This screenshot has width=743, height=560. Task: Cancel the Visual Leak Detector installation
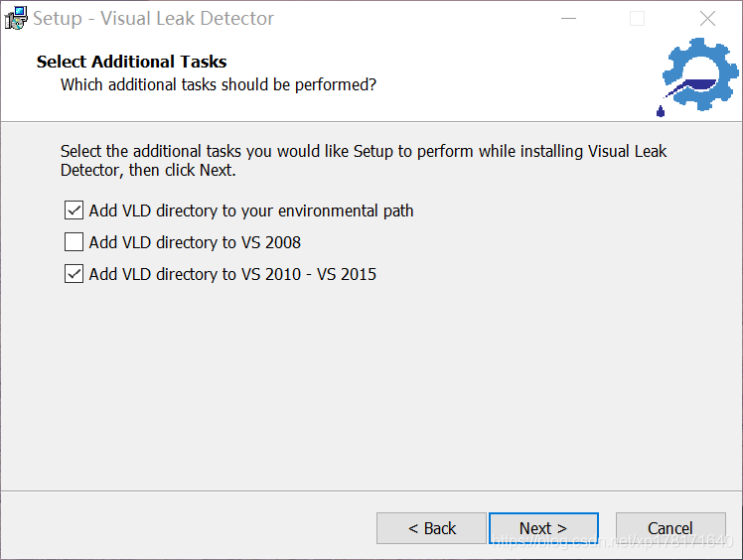[670, 528]
